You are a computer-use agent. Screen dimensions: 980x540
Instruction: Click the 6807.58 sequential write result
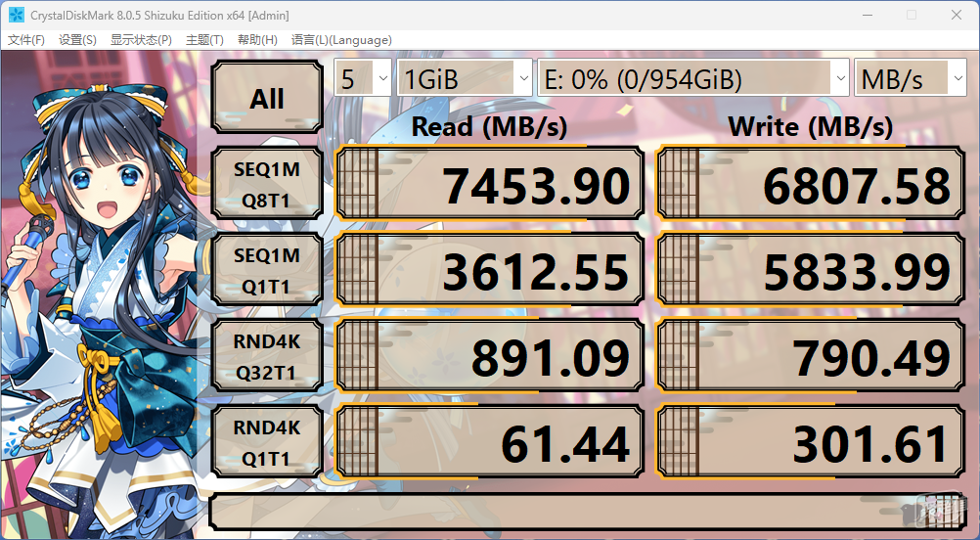click(x=810, y=184)
